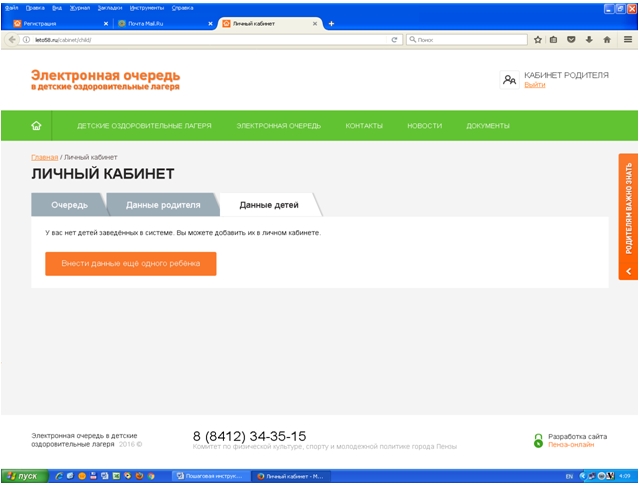Click the bookmark star icon in browser toolbar
Screen dimensions: 640x486
tap(538, 40)
